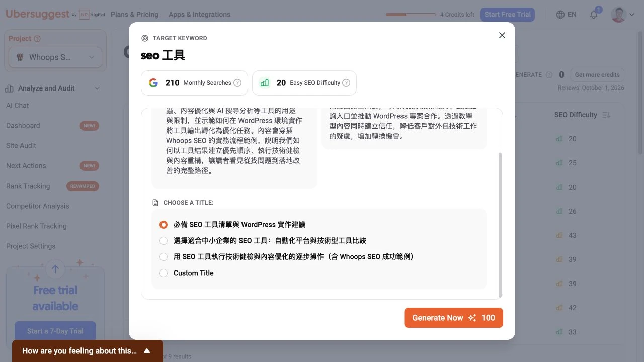The height and width of the screenshot is (362, 644).
Task: Click the 20 Easy SEO Difficulty card
Action: pyautogui.click(x=304, y=83)
